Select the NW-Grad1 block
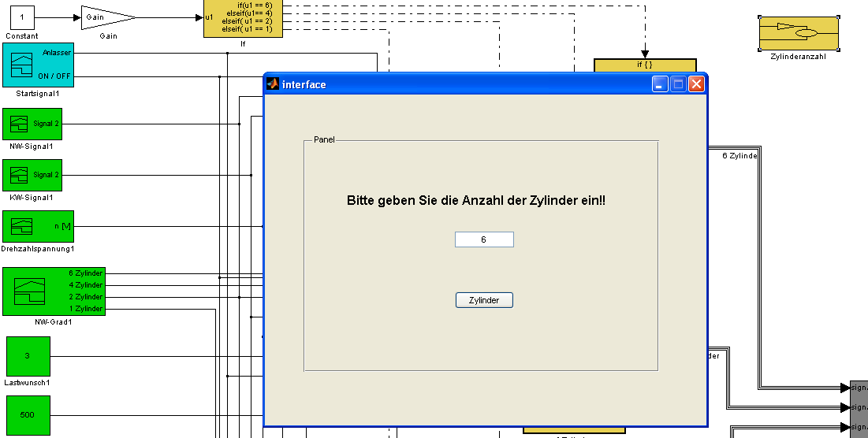The width and height of the screenshot is (868, 438). (54, 291)
